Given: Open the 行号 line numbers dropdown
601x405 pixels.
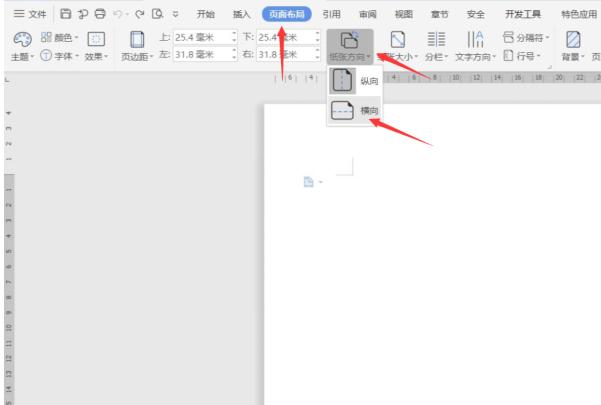Looking at the screenshot, I should (522, 56).
